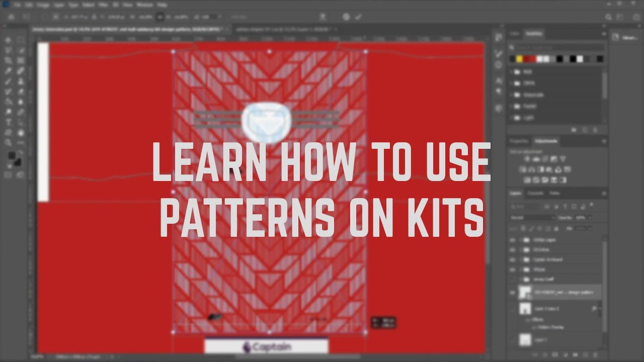The height and width of the screenshot is (362, 644).
Task: Expand the Grayscale swatch folder
Action: point(512,95)
